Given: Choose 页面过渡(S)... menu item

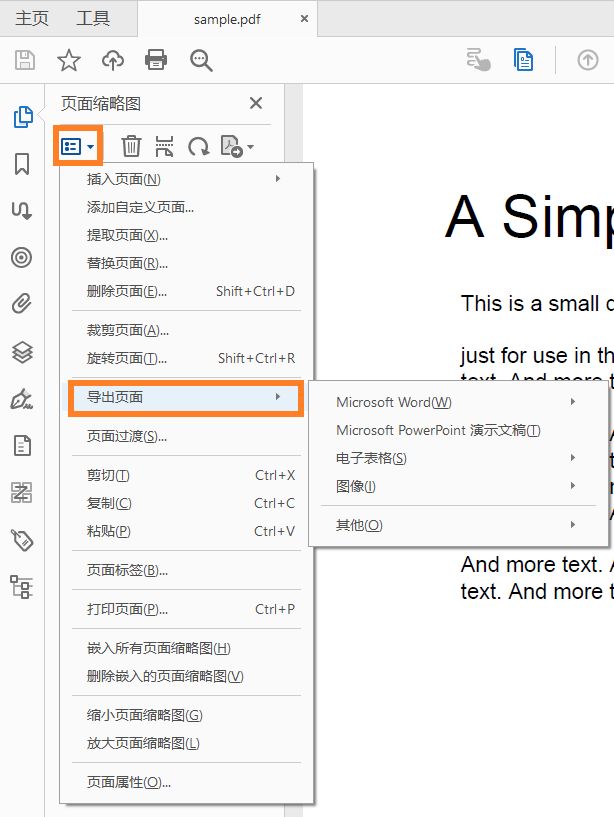Looking at the screenshot, I should point(186,436).
